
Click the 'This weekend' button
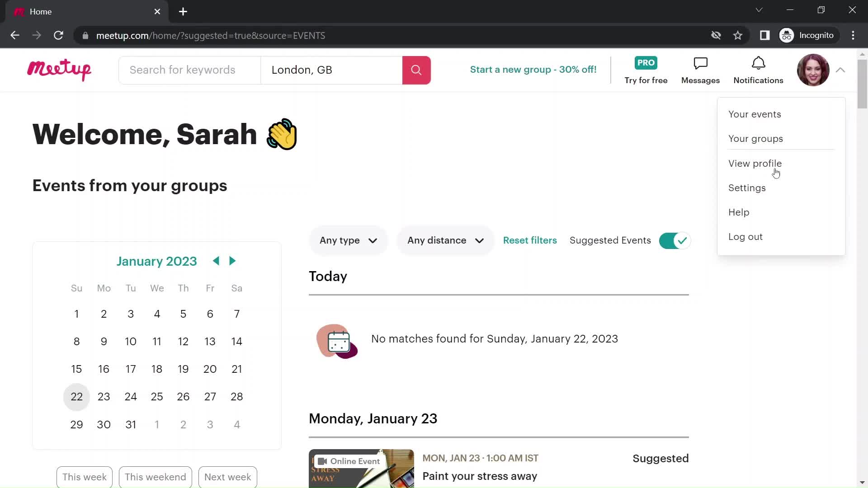[156, 477]
